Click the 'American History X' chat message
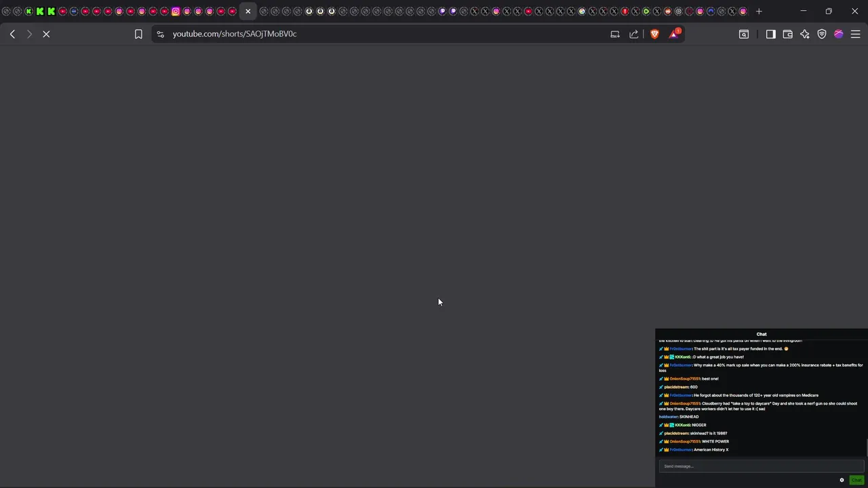The height and width of the screenshot is (488, 868). point(711,449)
